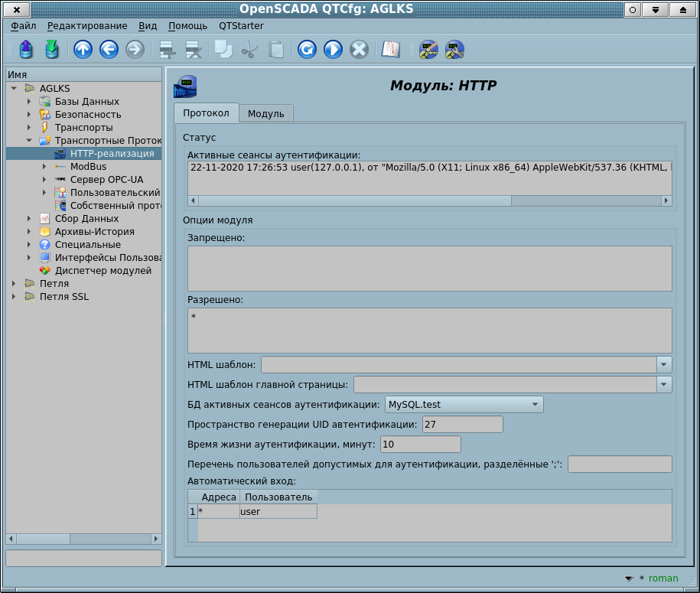The height and width of the screenshot is (593, 700).
Task: Click the start cyclic refresh play icon
Action: (333, 50)
